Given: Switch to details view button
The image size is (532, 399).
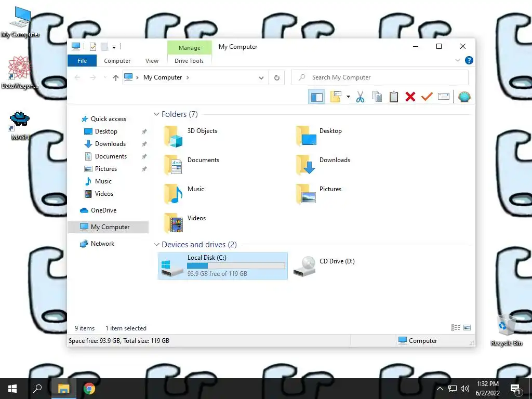Looking at the screenshot, I should [x=456, y=328].
